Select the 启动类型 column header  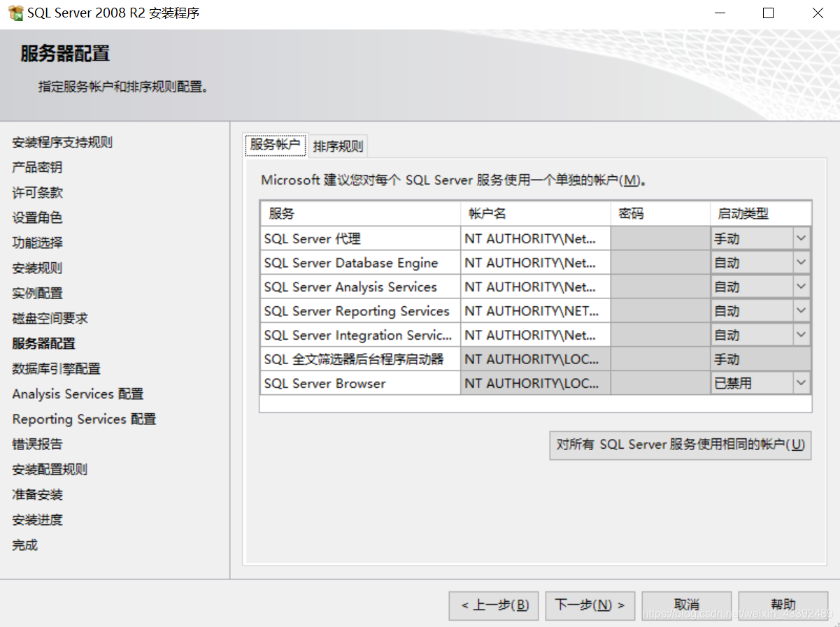[x=761, y=214]
